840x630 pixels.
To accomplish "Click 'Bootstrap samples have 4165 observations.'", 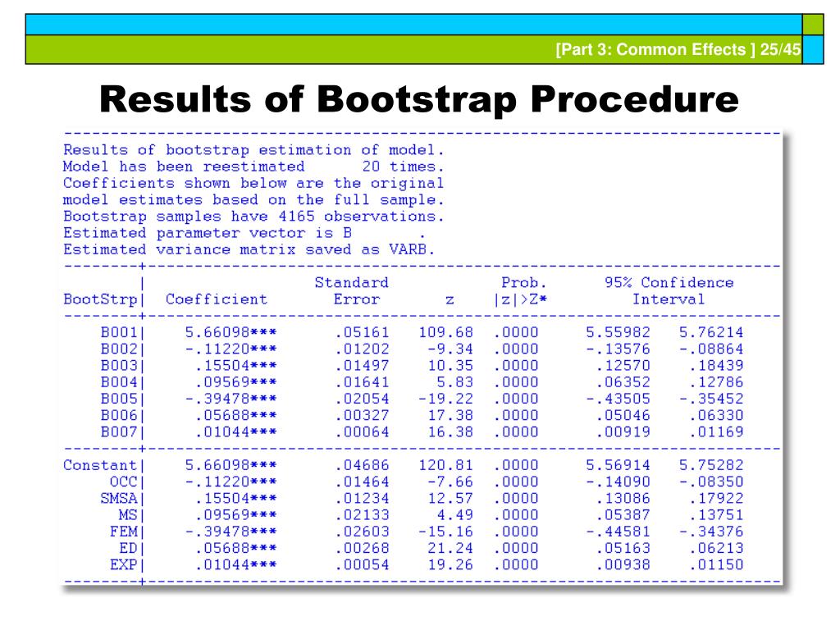I will pyautogui.click(x=253, y=217).
